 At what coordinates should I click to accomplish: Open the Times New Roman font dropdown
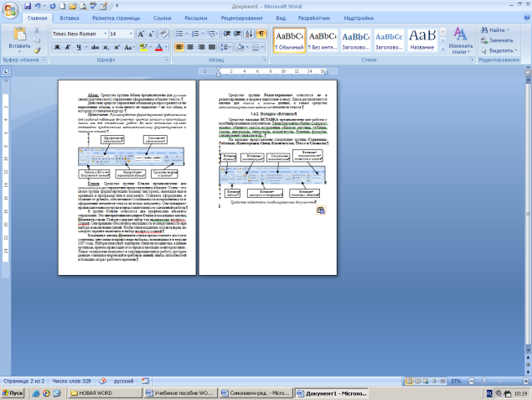tap(106, 34)
